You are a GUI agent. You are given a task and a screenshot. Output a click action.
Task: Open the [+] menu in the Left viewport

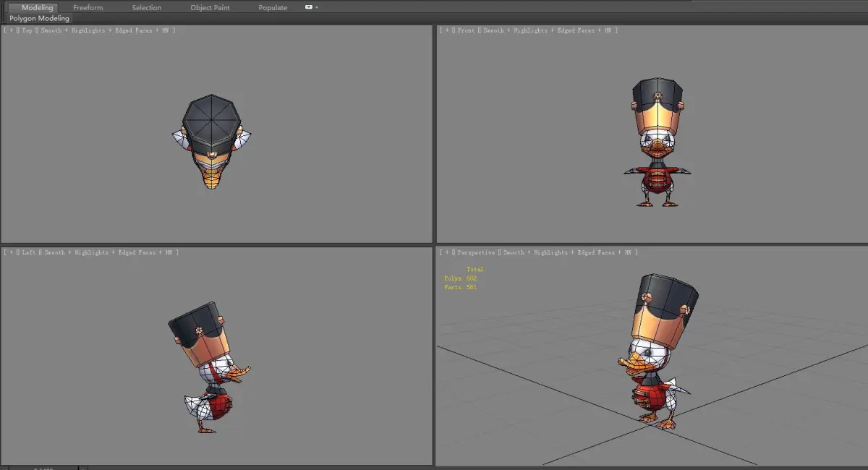[x=10, y=252]
